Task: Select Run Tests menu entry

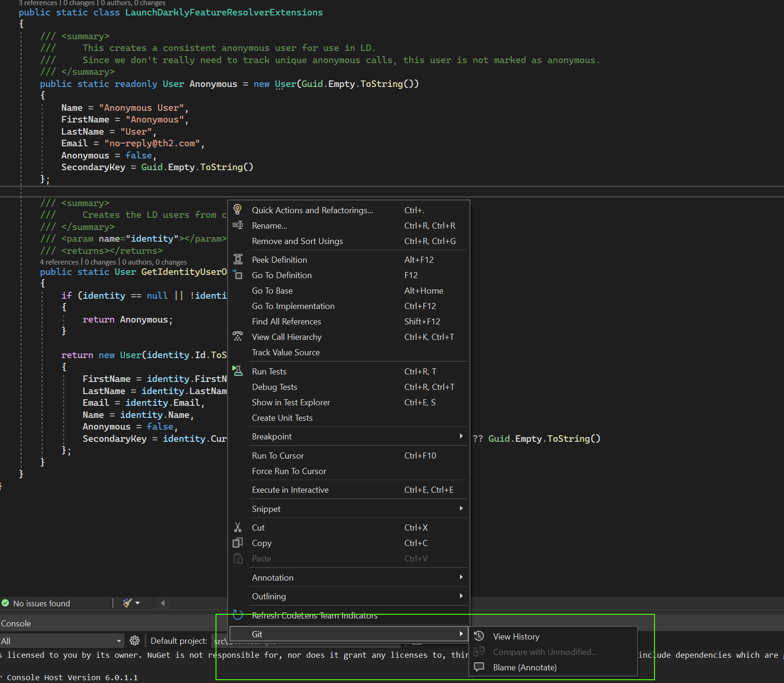Action: pos(348,372)
